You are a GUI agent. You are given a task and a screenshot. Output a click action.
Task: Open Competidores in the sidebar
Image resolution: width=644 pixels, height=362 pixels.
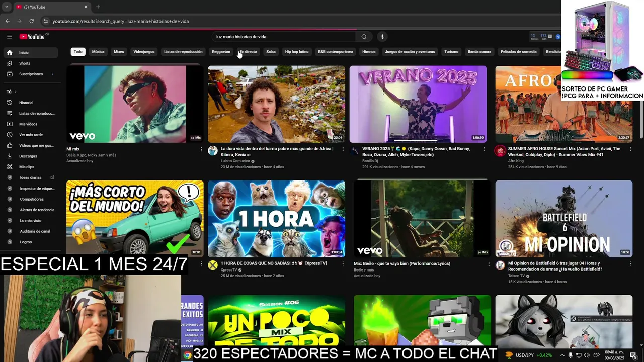coord(31,199)
